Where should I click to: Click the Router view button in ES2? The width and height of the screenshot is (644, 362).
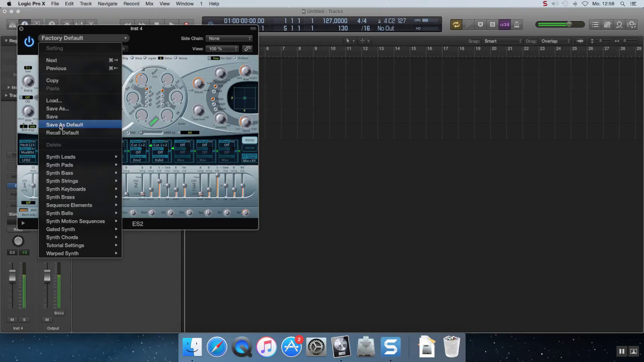(249, 140)
